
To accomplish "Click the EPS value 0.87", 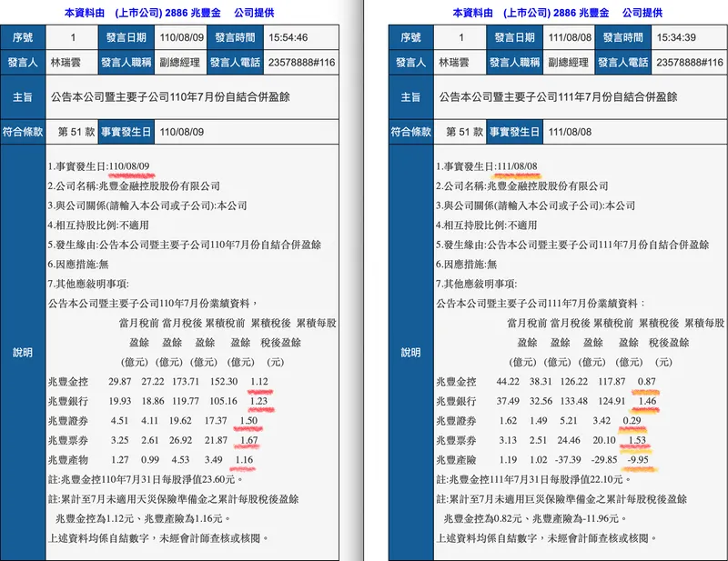I will click(x=647, y=381).
